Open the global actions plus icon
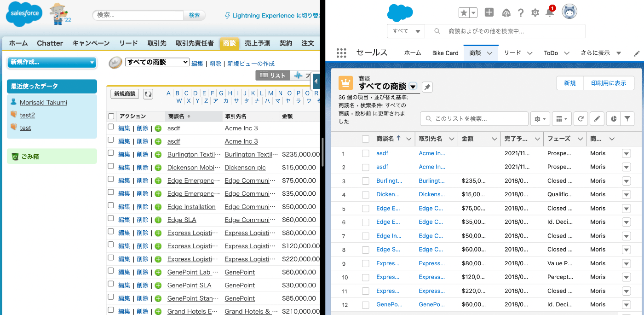The width and height of the screenshot is (644, 315). (x=489, y=13)
